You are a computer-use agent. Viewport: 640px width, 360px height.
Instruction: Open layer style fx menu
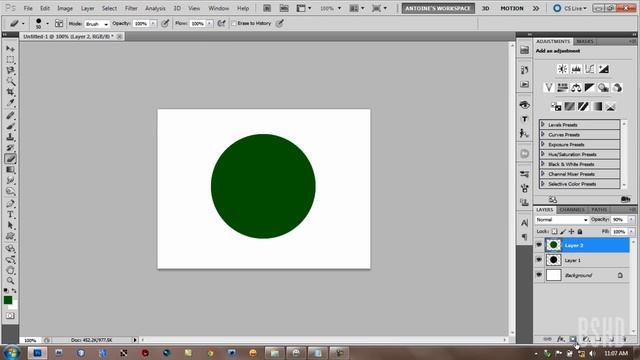coord(561,339)
